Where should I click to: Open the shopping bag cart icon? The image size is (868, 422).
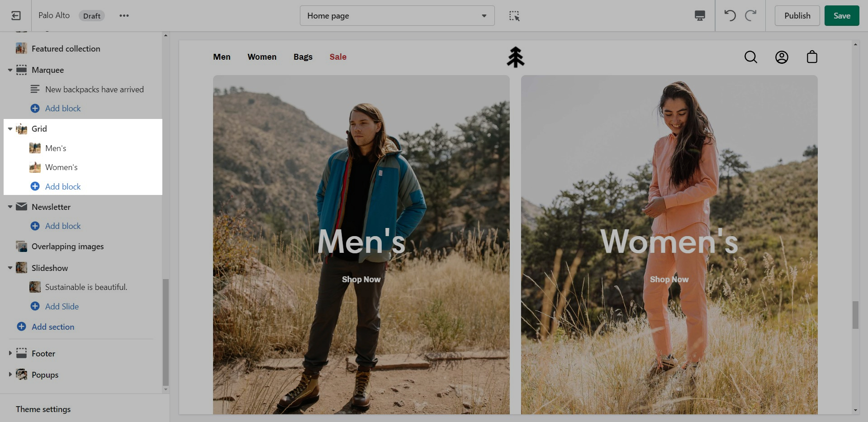pyautogui.click(x=812, y=57)
